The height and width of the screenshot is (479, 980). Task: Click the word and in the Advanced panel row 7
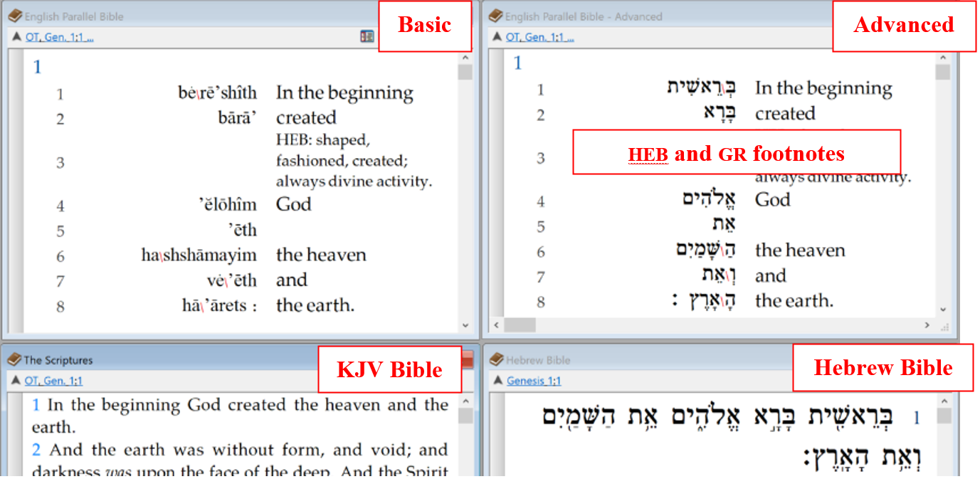770,275
